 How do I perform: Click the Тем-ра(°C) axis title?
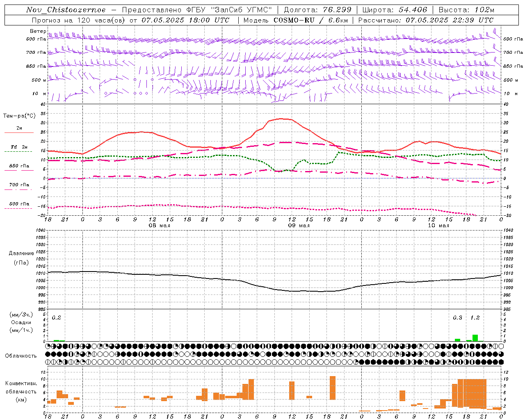[x=19, y=116]
